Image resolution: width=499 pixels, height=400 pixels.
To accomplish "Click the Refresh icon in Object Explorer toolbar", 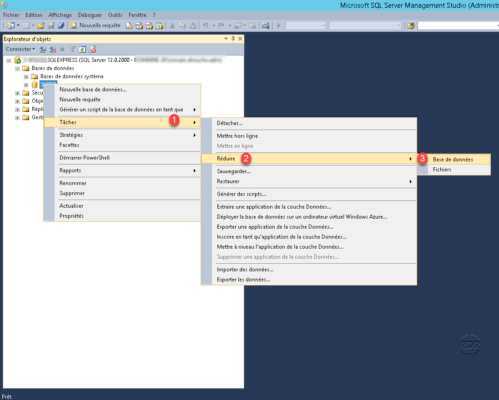I will click(x=82, y=49).
